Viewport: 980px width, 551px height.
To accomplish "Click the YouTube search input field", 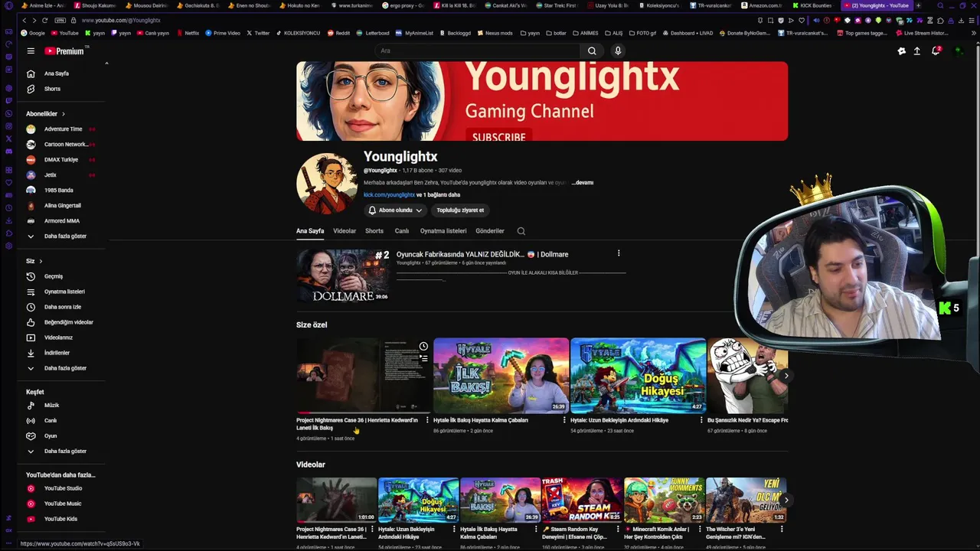I will point(476,51).
